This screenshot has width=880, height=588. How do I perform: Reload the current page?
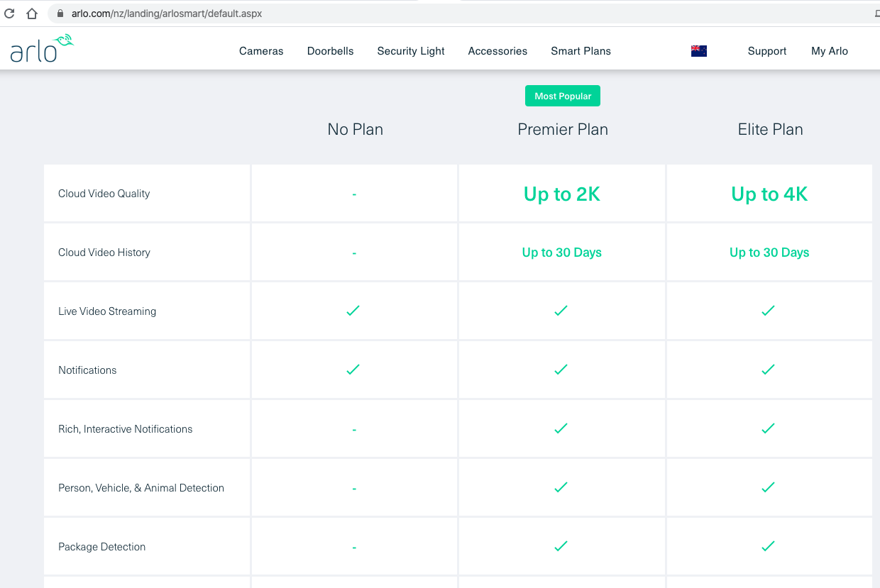(x=9, y=13)
